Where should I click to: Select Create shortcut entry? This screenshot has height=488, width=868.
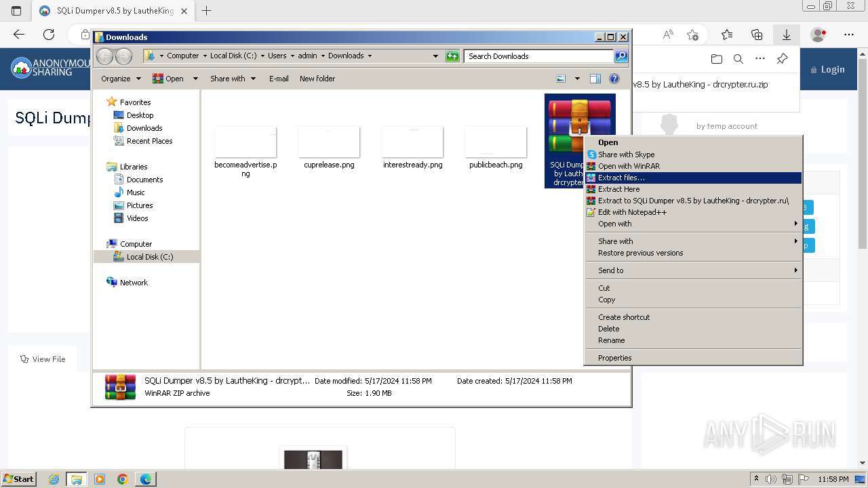(x=693, y=317)
